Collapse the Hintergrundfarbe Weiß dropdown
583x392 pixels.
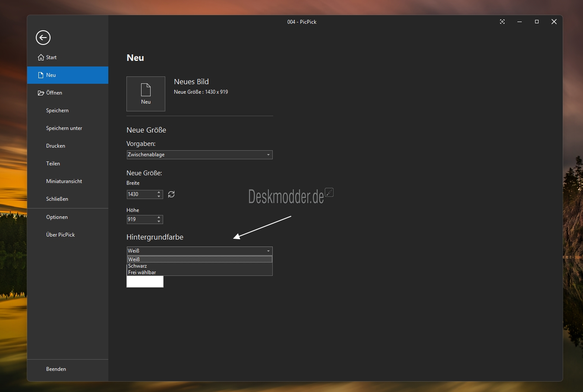pyautogui.click(x=199, y=251)
